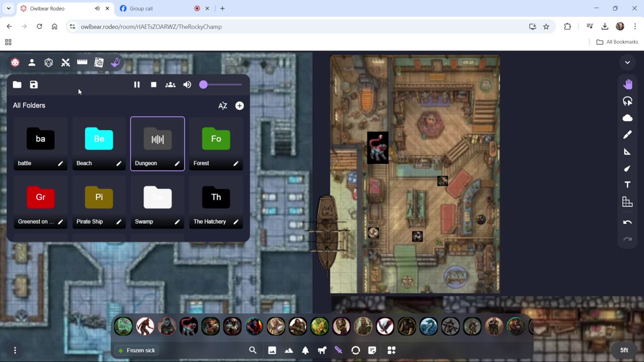
Task: Edit the Dungeon folder with pencil
Action: point(177,163)
